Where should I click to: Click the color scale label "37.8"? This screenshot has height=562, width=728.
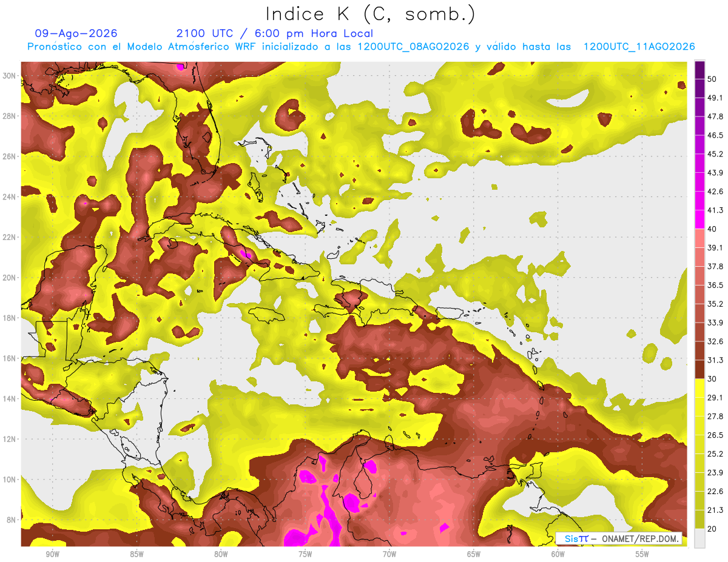[715, 266]
